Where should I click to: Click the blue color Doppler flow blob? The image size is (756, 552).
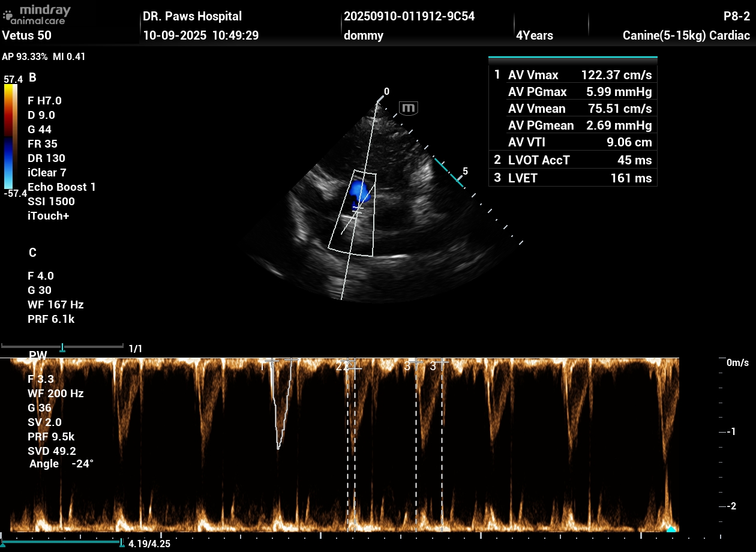pos(359,191)
